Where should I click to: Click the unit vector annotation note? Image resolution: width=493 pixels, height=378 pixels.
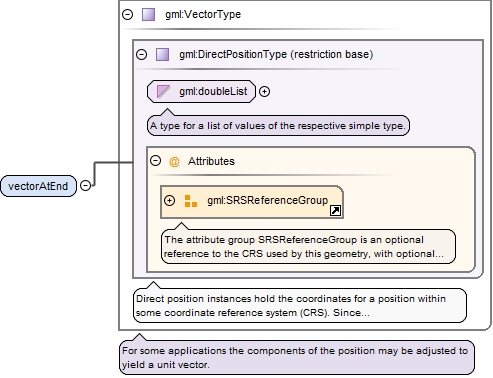pos(297,358)
